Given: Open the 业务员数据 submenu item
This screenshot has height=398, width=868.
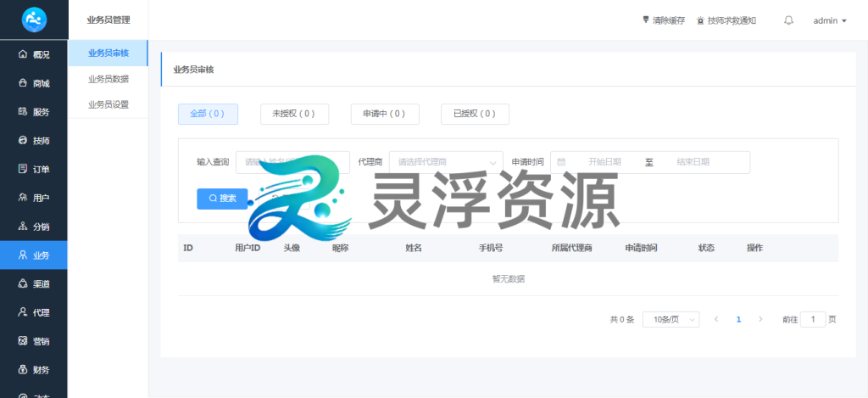Looking at the screenshot, I should point(108,79).
